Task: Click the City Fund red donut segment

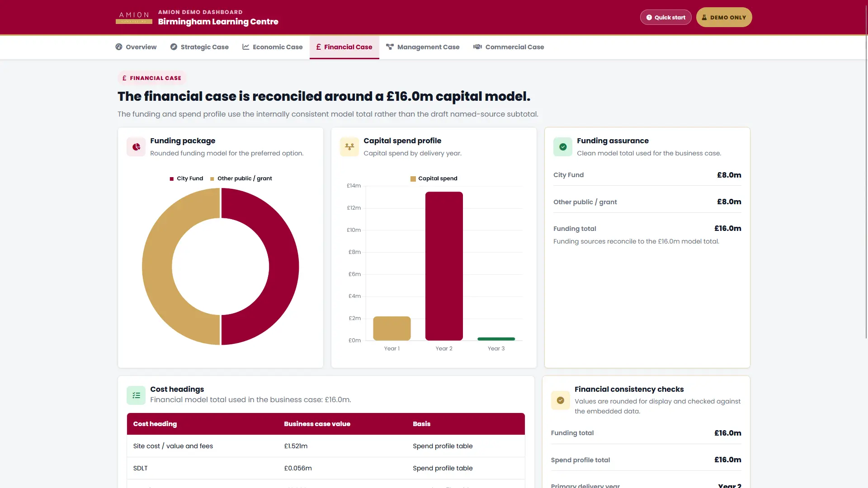Action: (283, 267)
